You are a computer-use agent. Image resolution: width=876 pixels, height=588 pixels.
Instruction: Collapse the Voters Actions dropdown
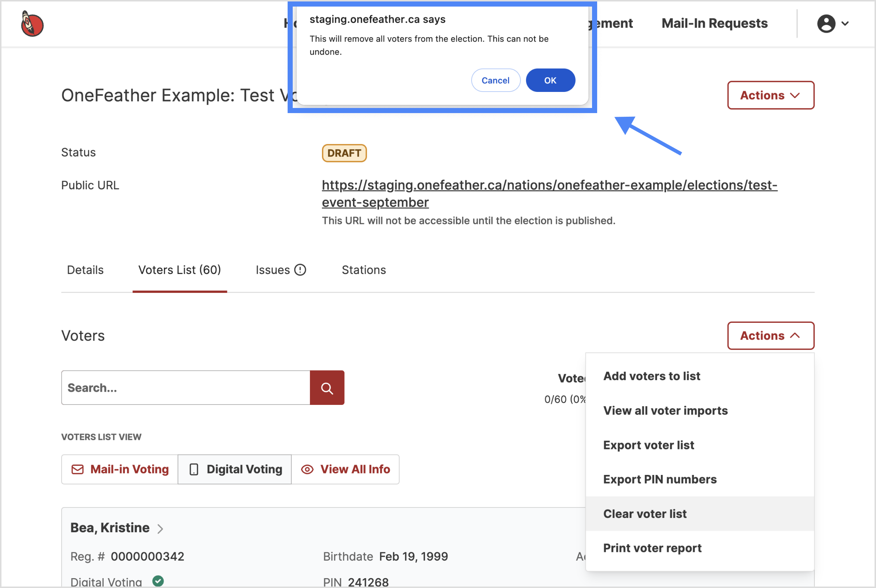point(771,336)
